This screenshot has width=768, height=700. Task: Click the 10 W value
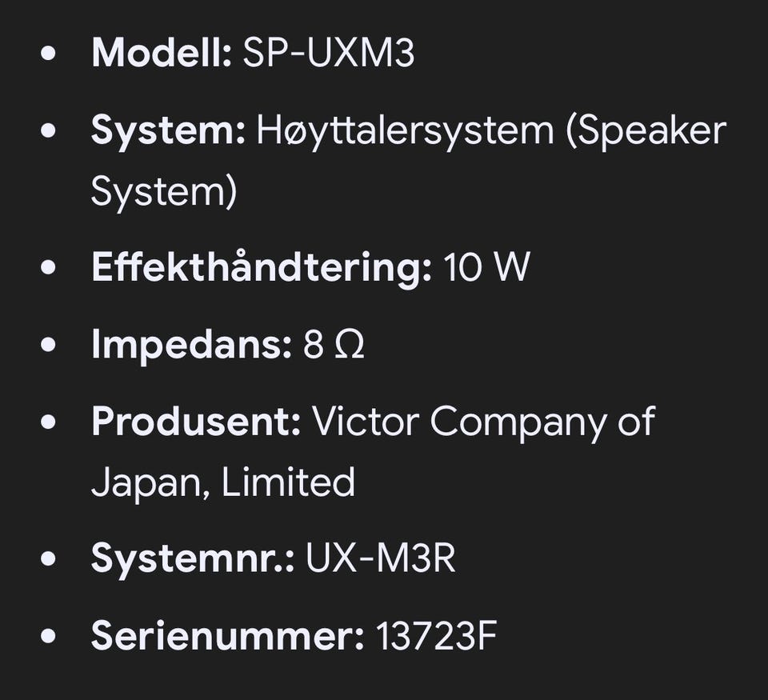pos(486,267)
